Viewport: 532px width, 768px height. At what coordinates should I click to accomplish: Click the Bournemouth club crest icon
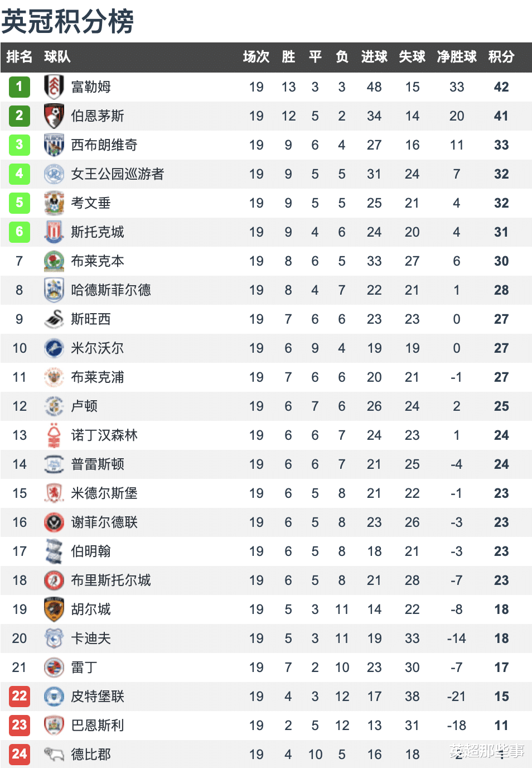pos(54,116)
